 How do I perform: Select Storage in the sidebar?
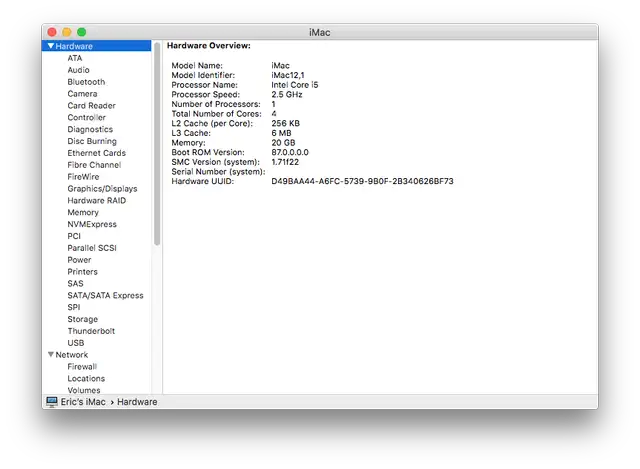point(82,319)
